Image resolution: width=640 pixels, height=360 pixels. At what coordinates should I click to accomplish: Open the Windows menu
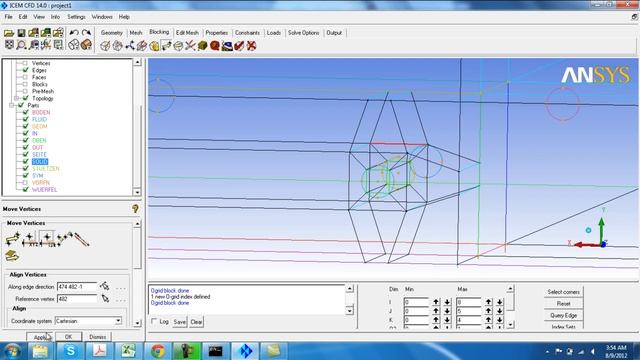tap(102, 17)
